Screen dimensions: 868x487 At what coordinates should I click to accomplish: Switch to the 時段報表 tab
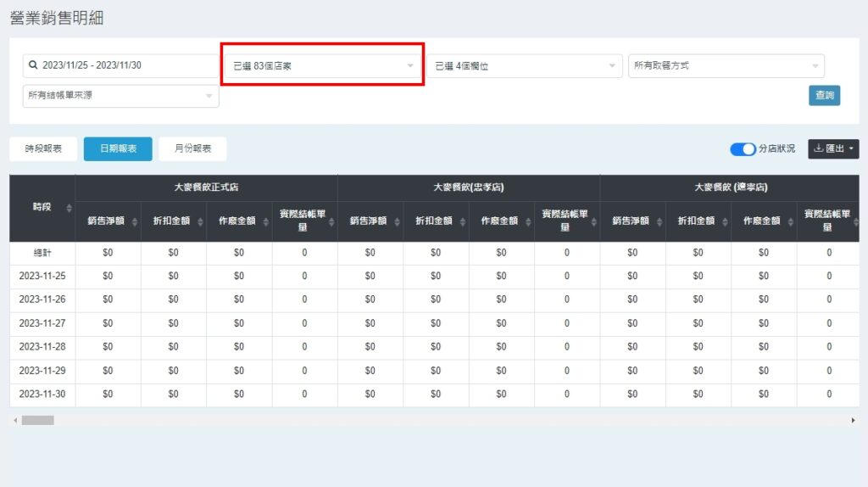[x=42, y=148]
